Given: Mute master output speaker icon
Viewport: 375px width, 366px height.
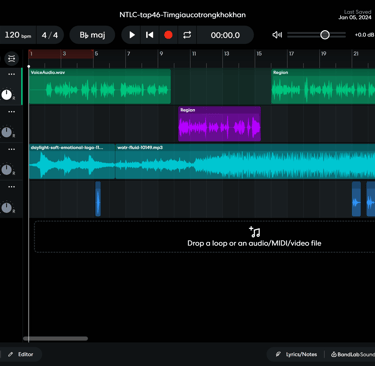Looking at the screenshot, I should (277, 35).
